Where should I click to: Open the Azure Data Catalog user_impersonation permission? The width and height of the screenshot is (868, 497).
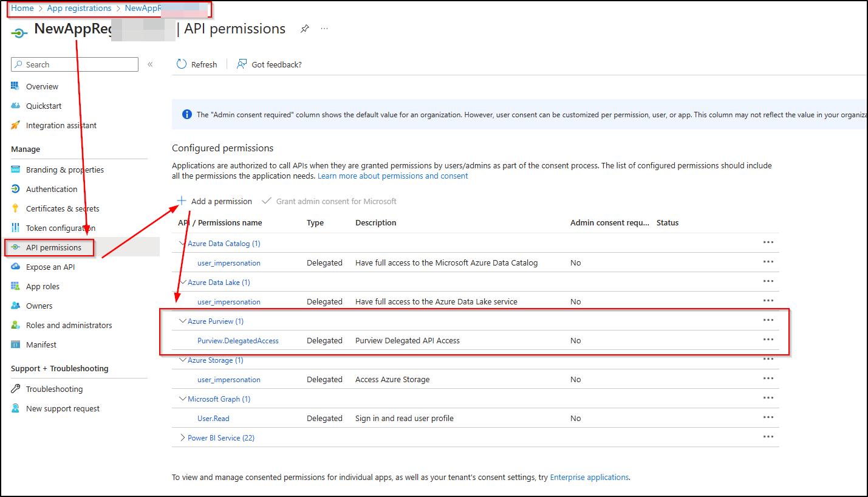[229, 263]
